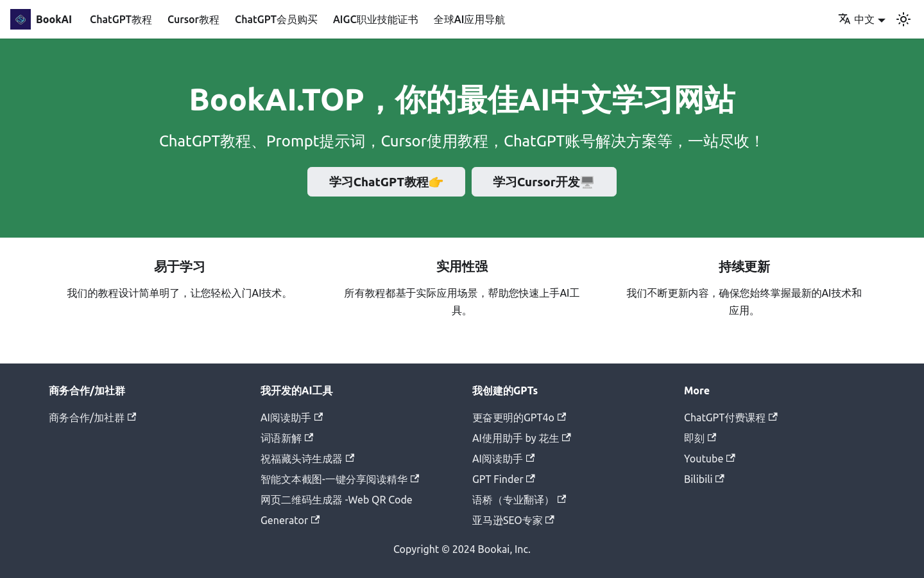Open the 语桥（专业翻译） link
The image size is (924, 578).
pos(519,500)
